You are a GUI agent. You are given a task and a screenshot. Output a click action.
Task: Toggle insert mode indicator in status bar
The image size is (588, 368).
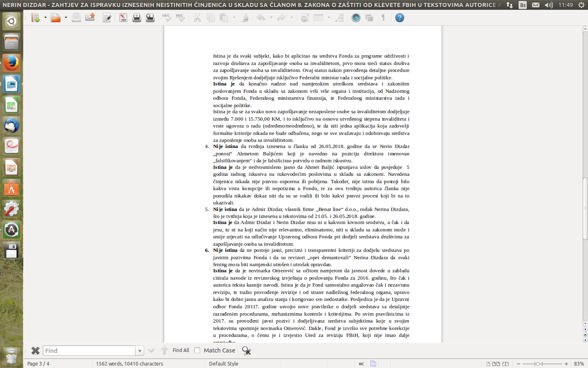(361, 364)
